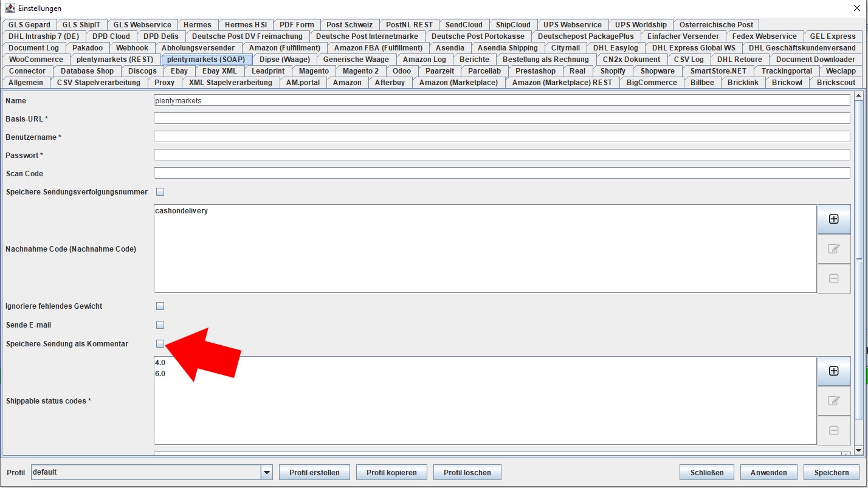The image size is (868, 488).
Task: Click the remove icon beside Nachnahme Code list
Action: tap(833, 278)
